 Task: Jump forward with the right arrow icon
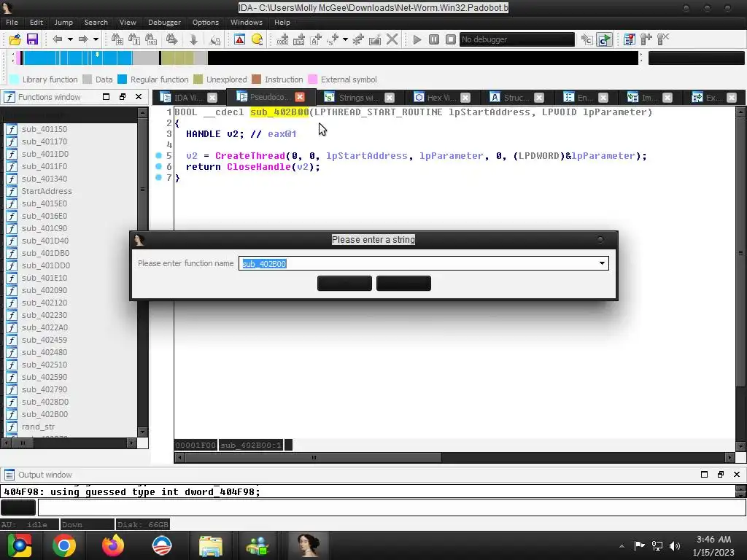[83, 39]
